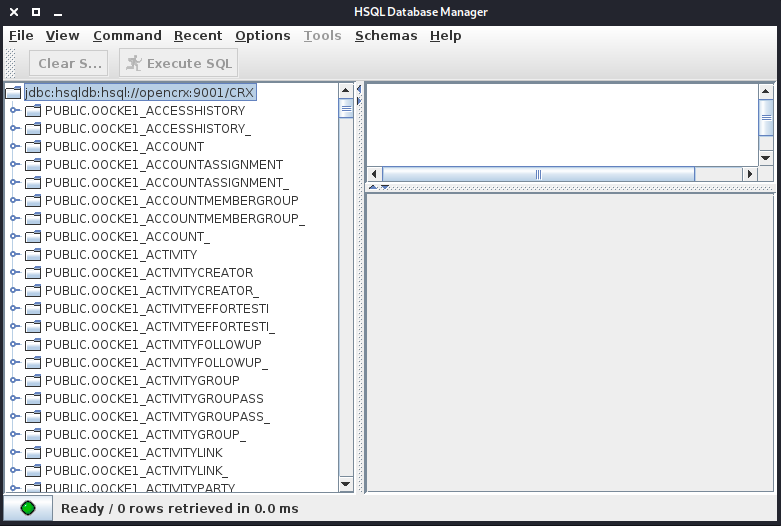Expand PUBLIC.OOCKE1_ACCOUNTMEMBERGROUP_ tree node
This screenshot has width=781, height=526.
tap(15, 218)
